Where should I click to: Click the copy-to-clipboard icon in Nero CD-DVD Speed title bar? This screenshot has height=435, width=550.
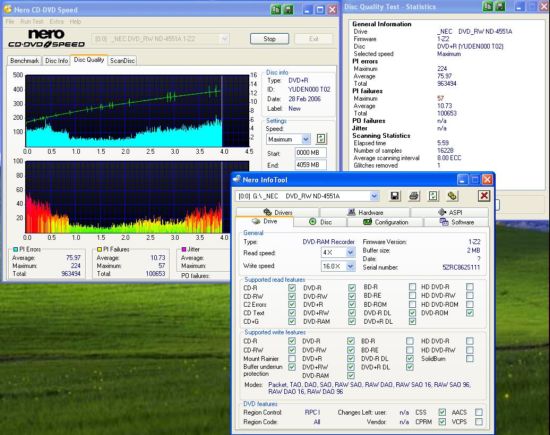coord(276,9)
